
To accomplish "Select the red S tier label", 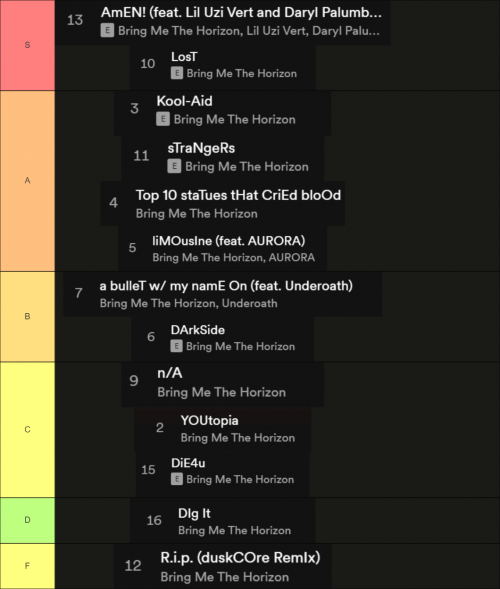I will tap(27, 45).
